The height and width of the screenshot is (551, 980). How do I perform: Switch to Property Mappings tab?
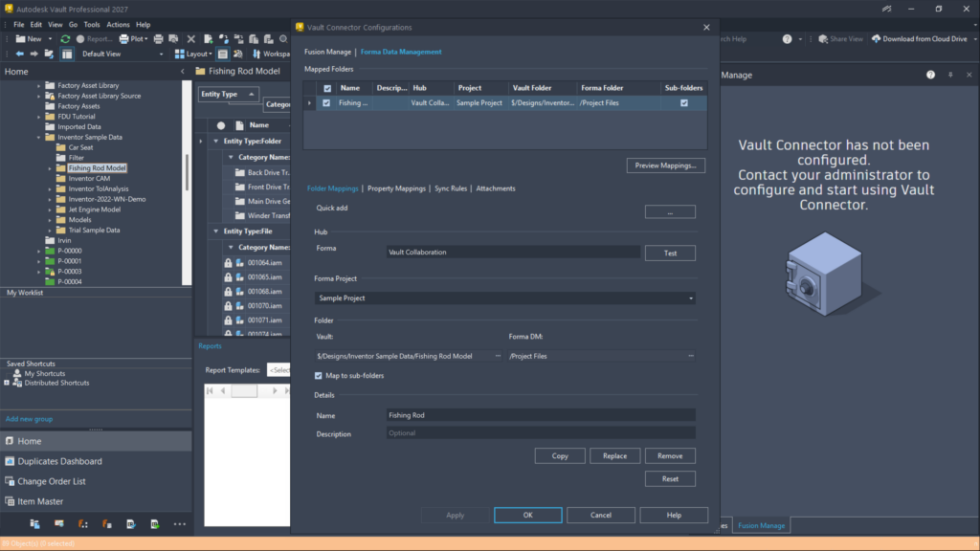coord(396,188)
